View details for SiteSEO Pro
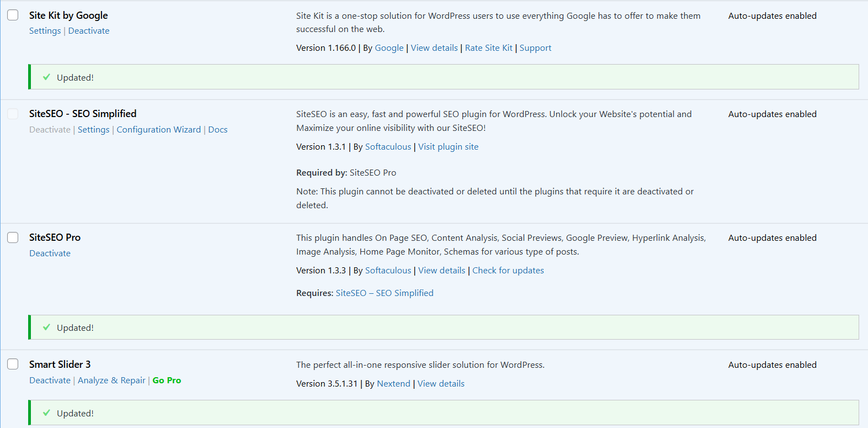868x428 pixels. click(x=441, y=271)
